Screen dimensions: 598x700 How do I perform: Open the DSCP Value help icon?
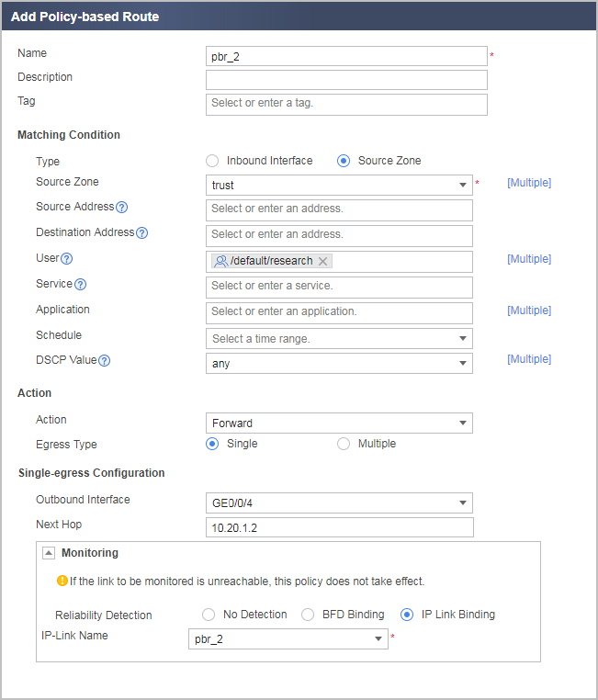[104, 361]
